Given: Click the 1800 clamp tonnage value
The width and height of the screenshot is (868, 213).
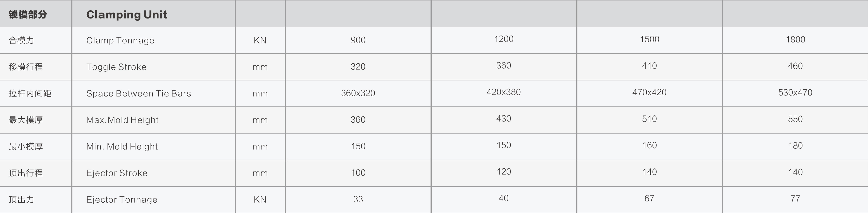Looking at the screenshot, I should 795,39.
